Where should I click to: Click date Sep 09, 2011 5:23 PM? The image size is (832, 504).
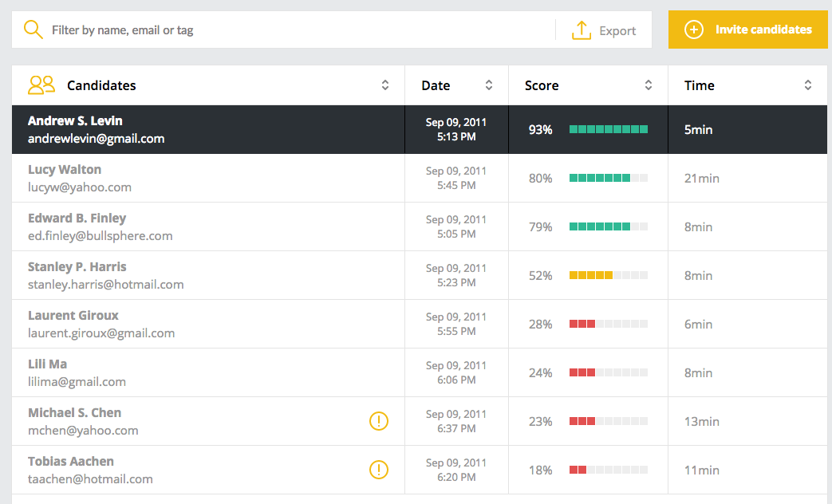(x=456, y=275)
